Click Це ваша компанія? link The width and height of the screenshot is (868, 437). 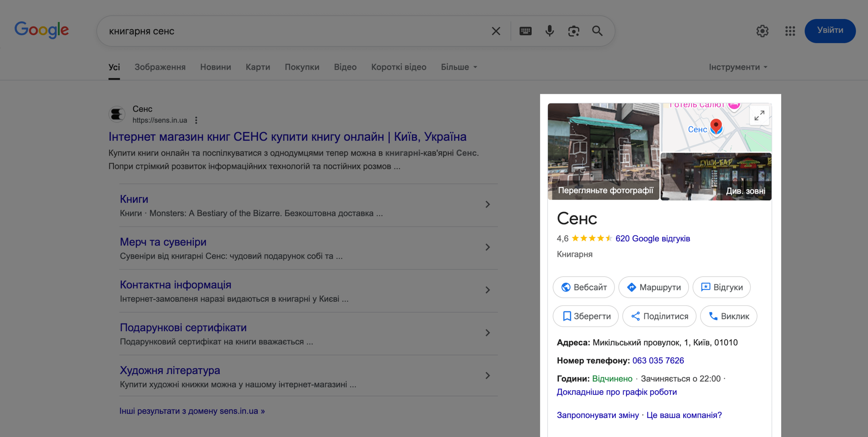tap(684, 415)
